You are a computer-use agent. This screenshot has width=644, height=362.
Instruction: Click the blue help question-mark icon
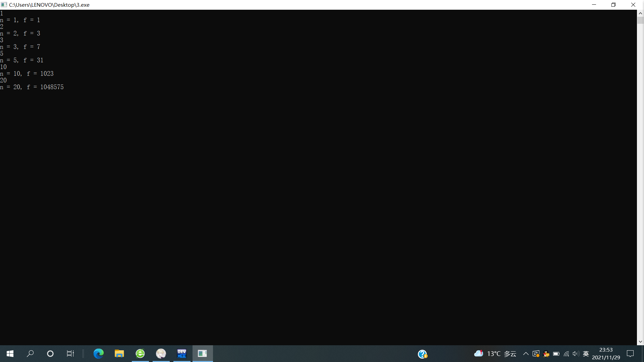point(422,354)
